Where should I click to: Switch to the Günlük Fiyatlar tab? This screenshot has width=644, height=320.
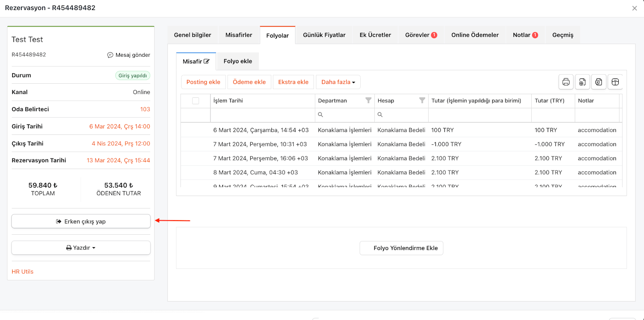[x=324, y=35]
